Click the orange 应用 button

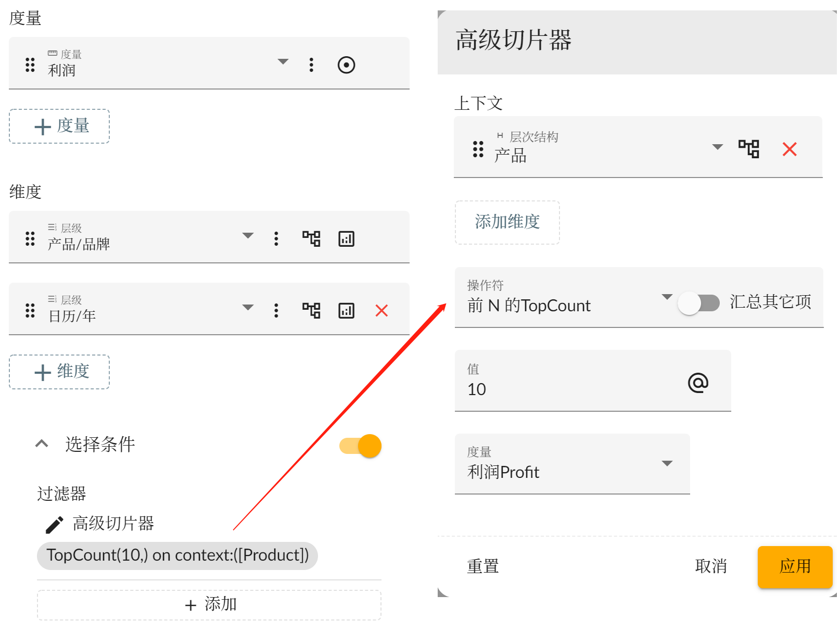[795, 567]
